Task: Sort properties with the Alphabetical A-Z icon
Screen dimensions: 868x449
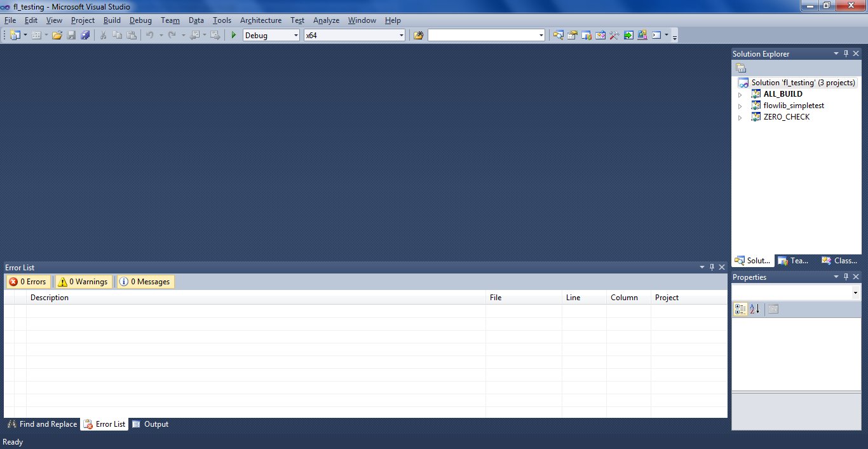Action: coord(755,309)
